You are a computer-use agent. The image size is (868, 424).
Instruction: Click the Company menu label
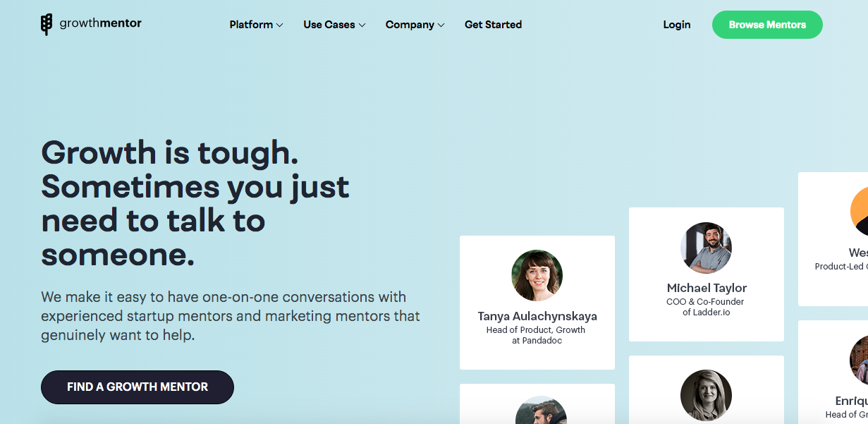tap(410, 25)
